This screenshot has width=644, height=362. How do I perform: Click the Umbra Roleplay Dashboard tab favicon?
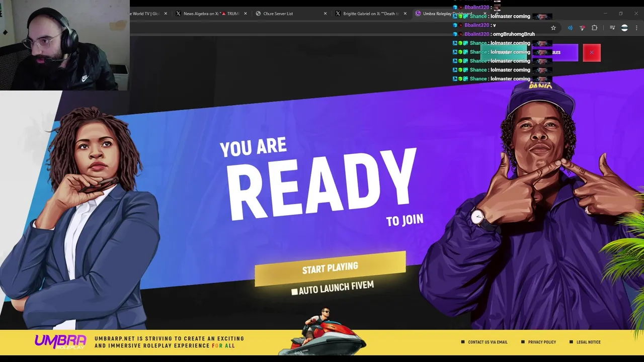tap(418, 14)
